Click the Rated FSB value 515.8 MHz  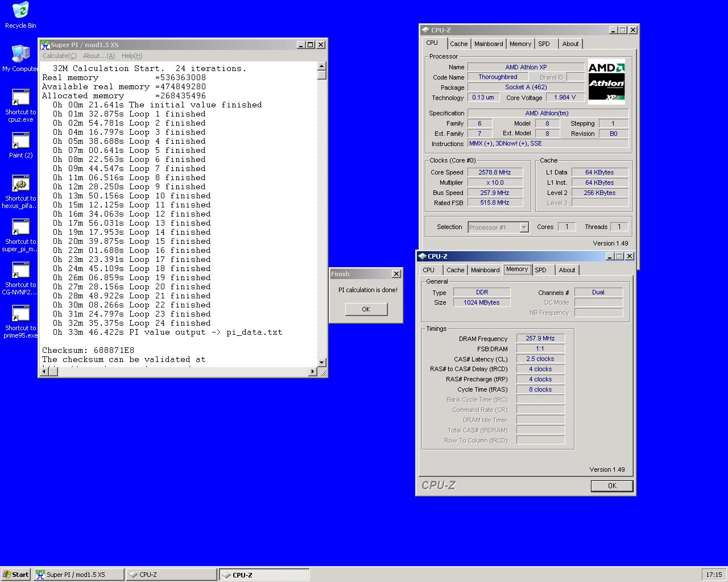[495, 202]
